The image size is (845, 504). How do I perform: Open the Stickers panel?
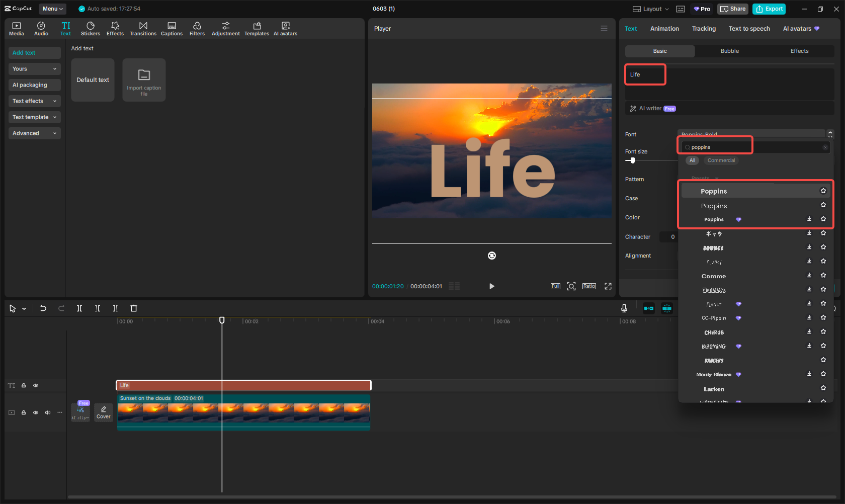91,29
